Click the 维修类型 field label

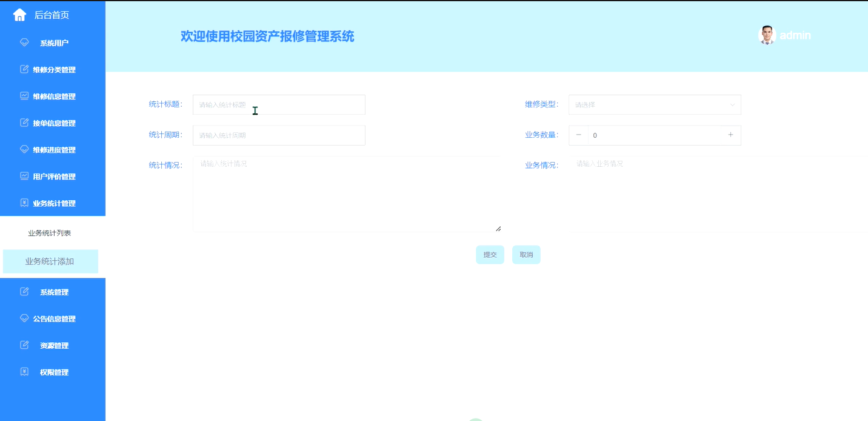[x=541, y=104]
